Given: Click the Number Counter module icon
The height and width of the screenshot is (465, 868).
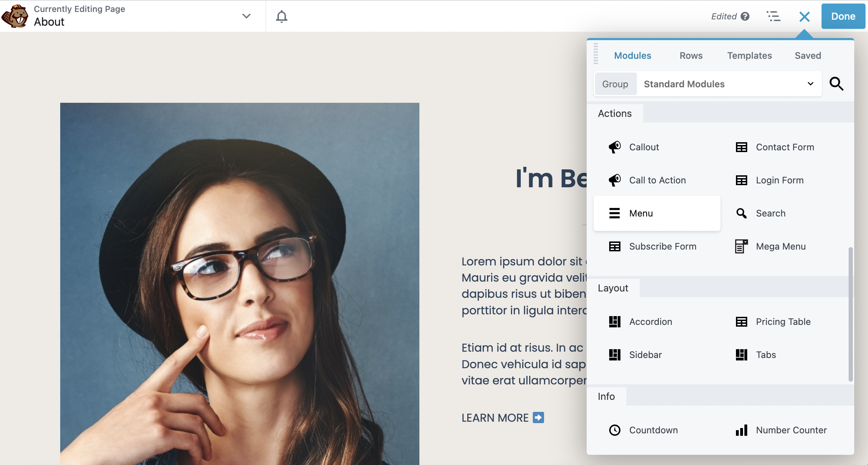Looking at the screenshot, I should (x=741, y=429).
